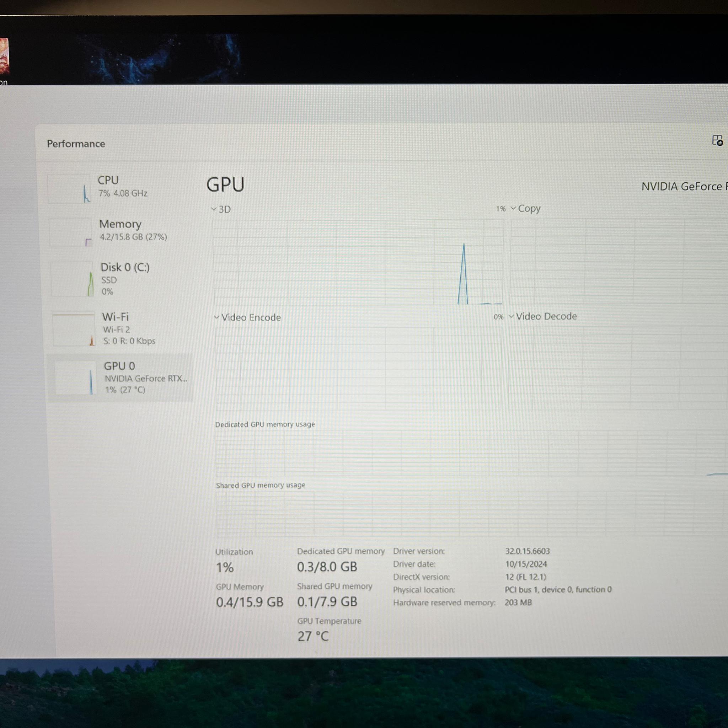Open Disk 0 (C:) performance view
The width and height of the screenshot is (728, 728).
[121, 279]
